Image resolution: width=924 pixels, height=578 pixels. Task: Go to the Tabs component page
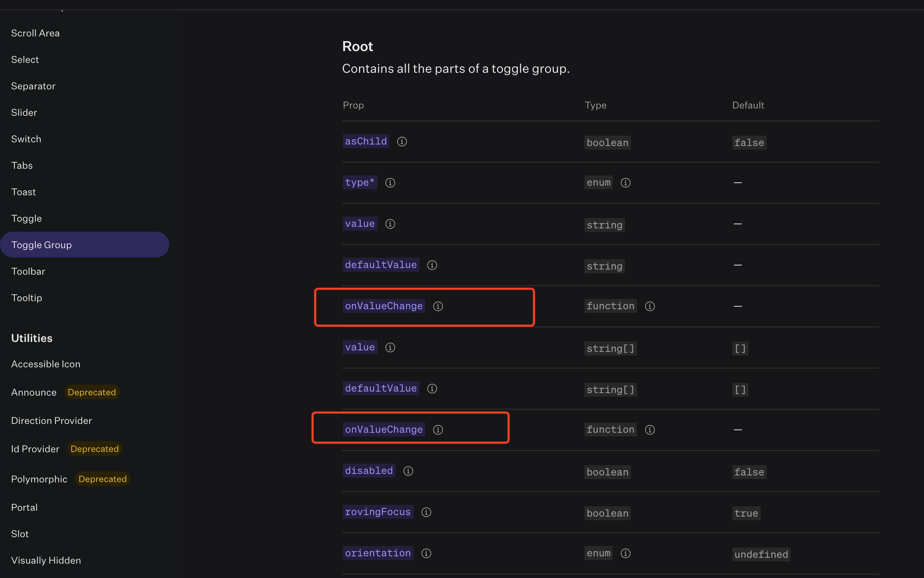click(21, 165)
